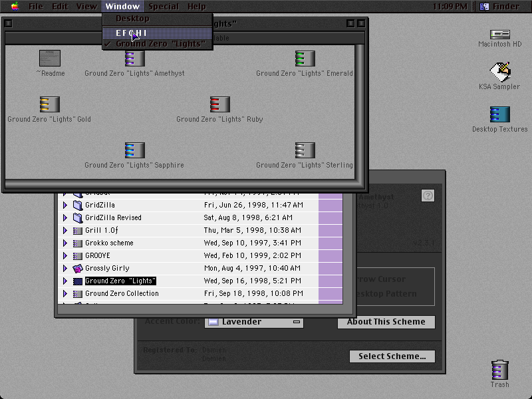Choose the highlighted E F G H I window item
Viewport: 532px width, 399px height.
(x=158, y=33)
